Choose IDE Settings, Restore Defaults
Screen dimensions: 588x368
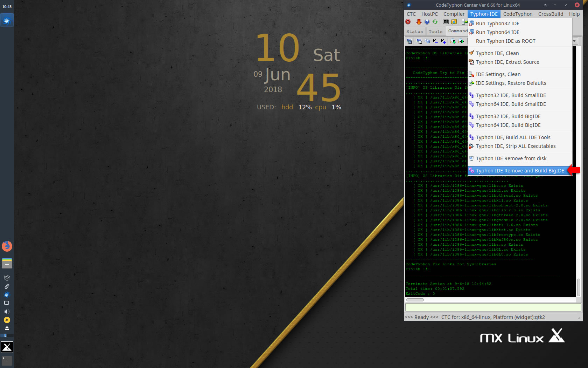click(x=520, y=83)
